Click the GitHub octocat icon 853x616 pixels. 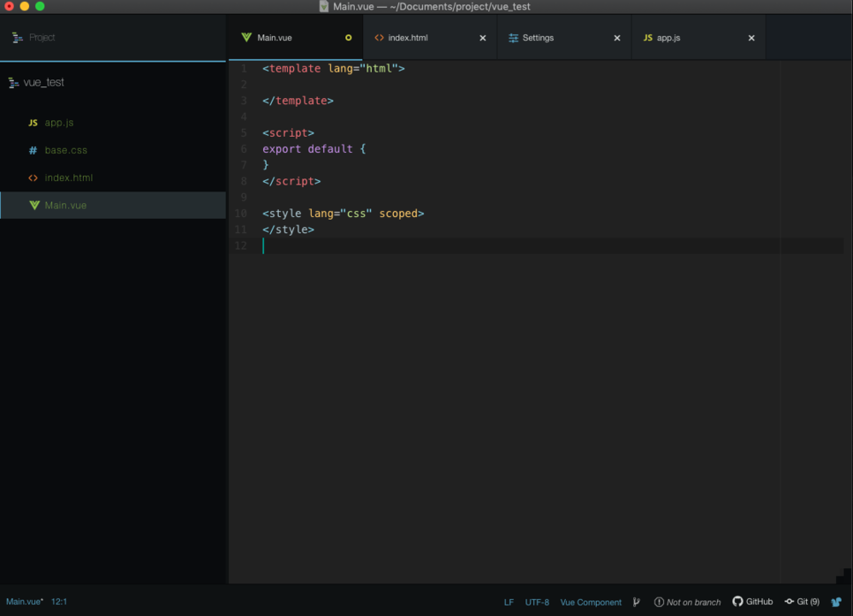click(737, 601)
